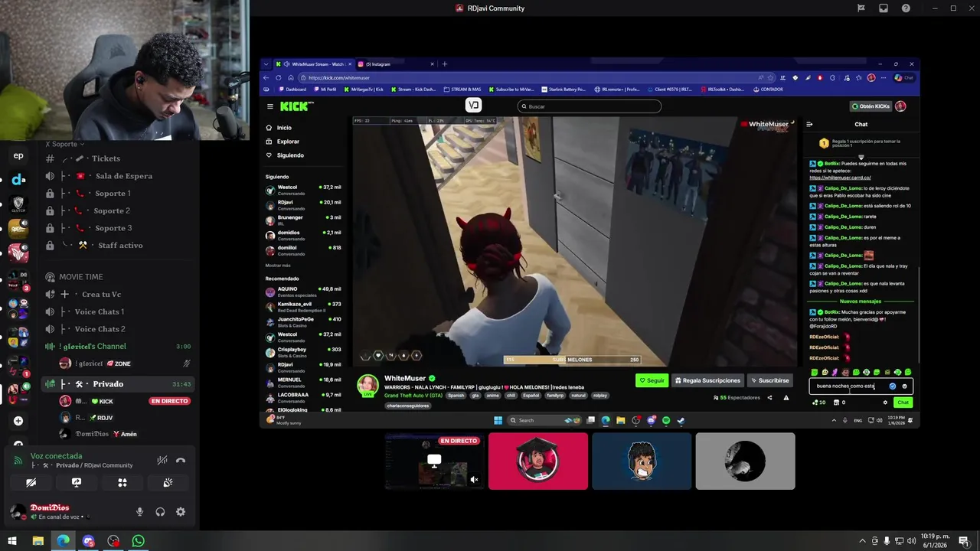Open a new browser tab

click(x=445, y=64)
